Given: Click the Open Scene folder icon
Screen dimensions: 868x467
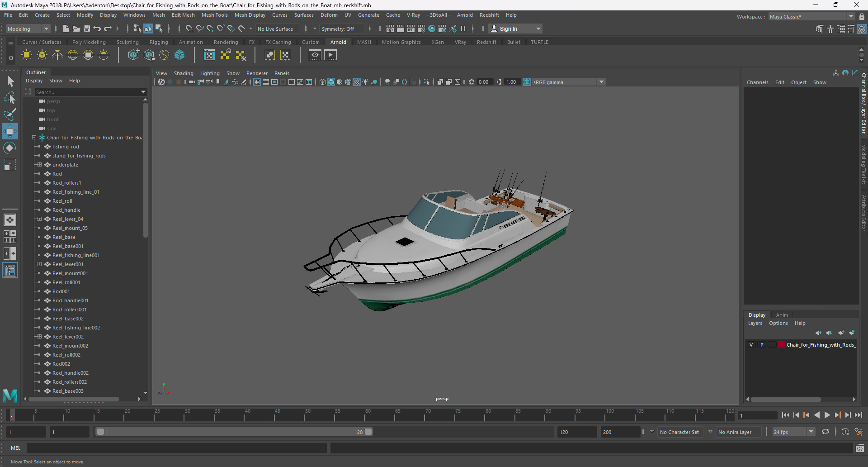Looking at the screenshot, I should pos(76,29).
